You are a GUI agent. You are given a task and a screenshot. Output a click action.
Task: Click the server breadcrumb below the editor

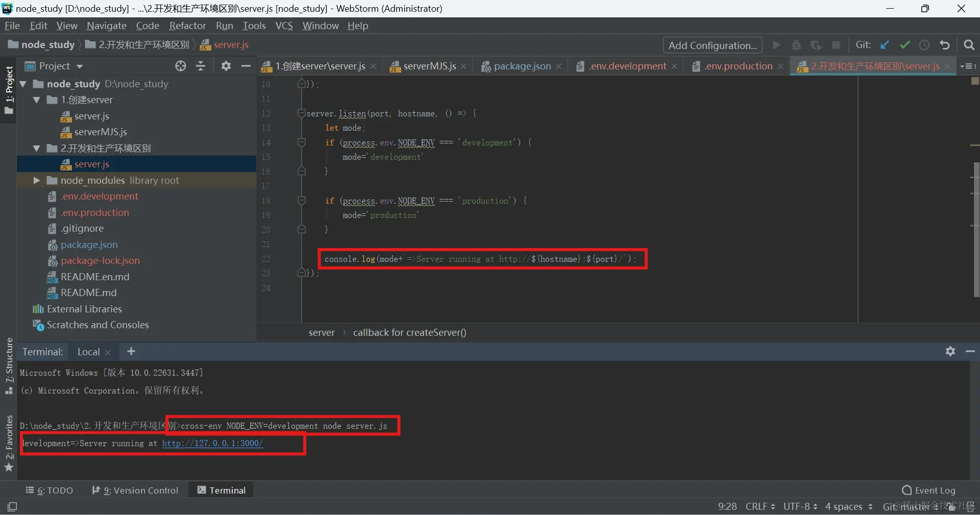click(x=322, y=332)
